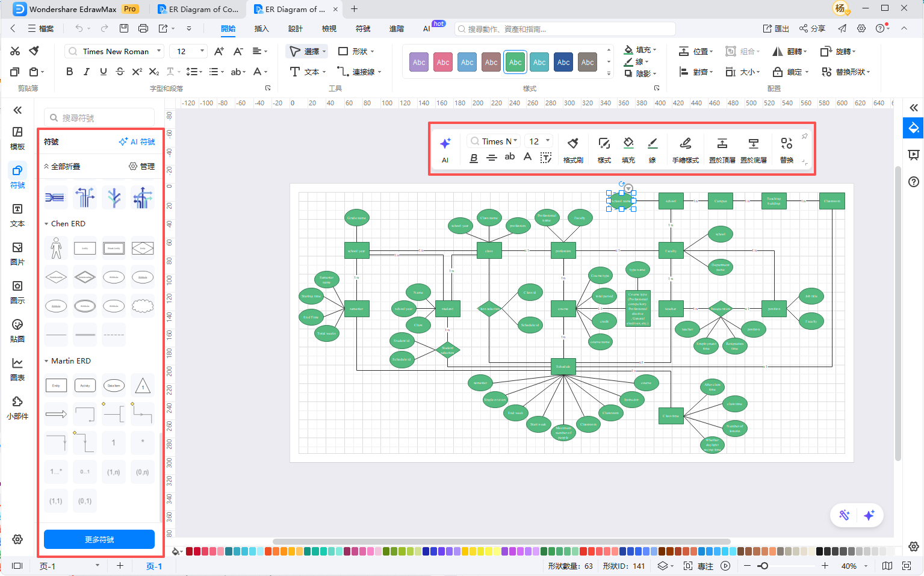Click the 搜尋符號 search field
Image resolution: width=924 pixels, height=576 pixels.
pos(102,118)
